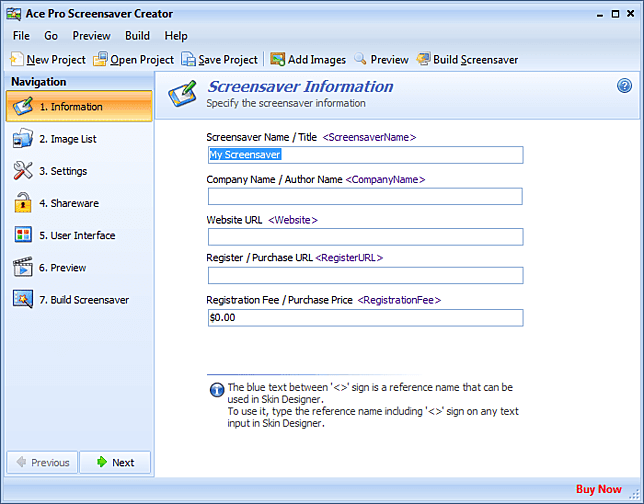The image size is (644, 504).
Task: Click the User Interface colored squares icon
Action: (x=23, y=235)
